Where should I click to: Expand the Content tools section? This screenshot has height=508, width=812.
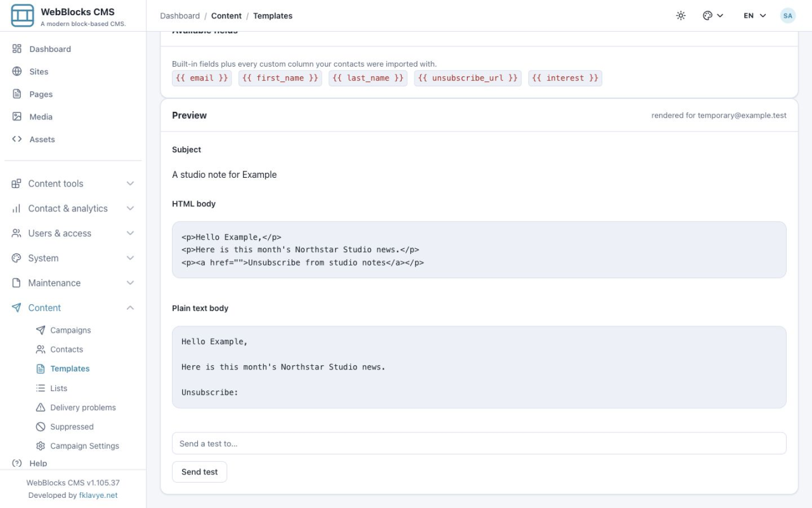coord(73,184)
